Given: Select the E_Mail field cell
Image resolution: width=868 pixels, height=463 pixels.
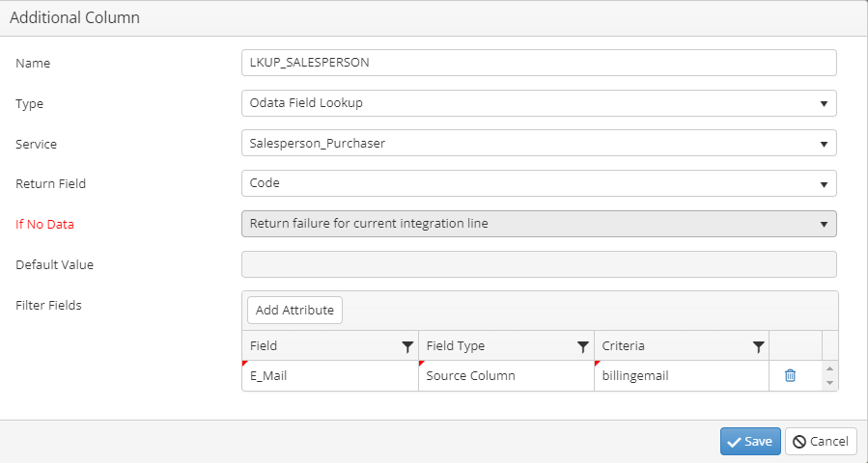Looking at the screenshot, I should [330, 376].
